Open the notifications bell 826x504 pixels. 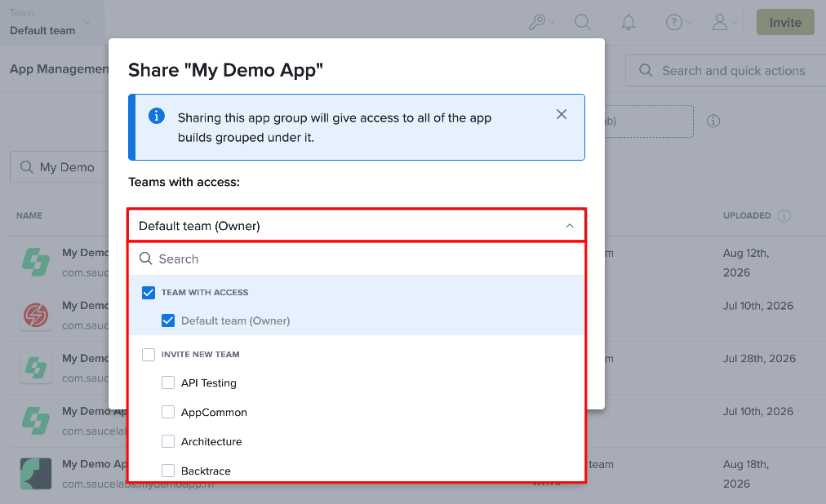pyautogui.click(x=628, y=22)
